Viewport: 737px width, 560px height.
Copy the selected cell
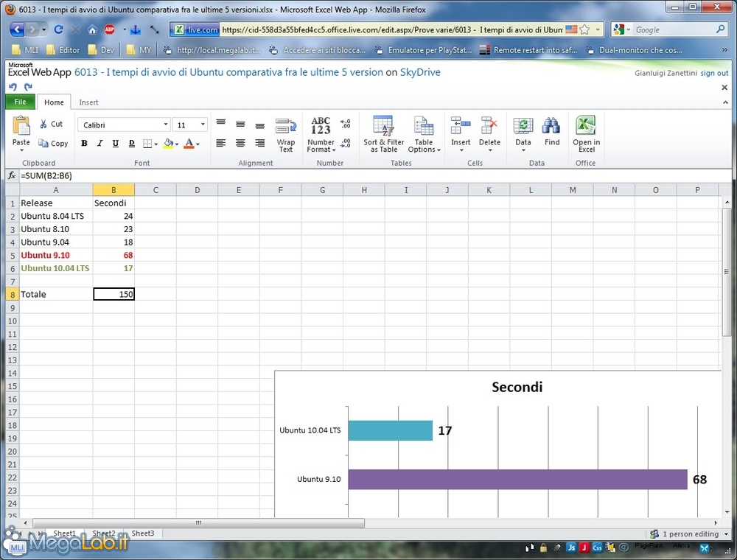(x=53, y=143)
